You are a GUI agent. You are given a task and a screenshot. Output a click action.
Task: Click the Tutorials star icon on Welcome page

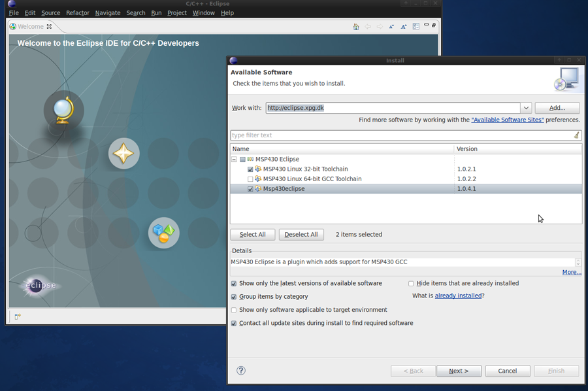tap(123, 153)
